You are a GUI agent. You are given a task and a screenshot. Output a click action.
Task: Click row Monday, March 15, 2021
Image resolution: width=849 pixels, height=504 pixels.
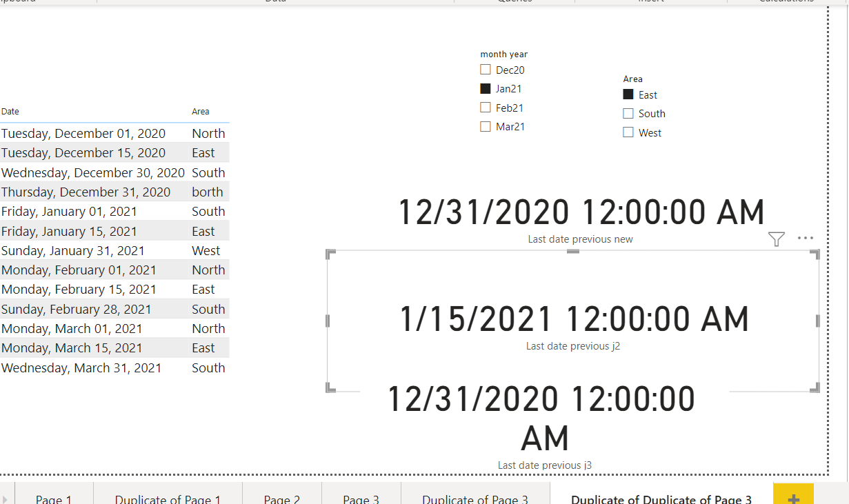click(114, 348)
